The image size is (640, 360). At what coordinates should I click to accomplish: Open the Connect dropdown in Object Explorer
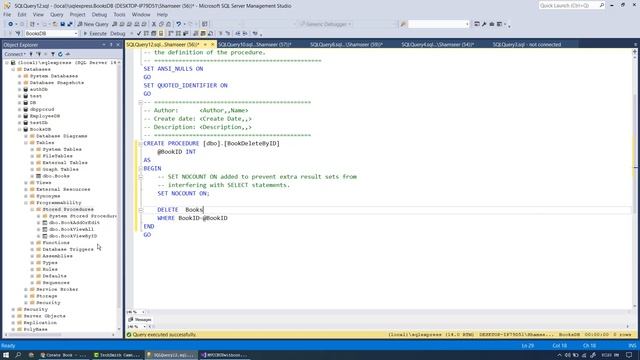pos(15,54)
